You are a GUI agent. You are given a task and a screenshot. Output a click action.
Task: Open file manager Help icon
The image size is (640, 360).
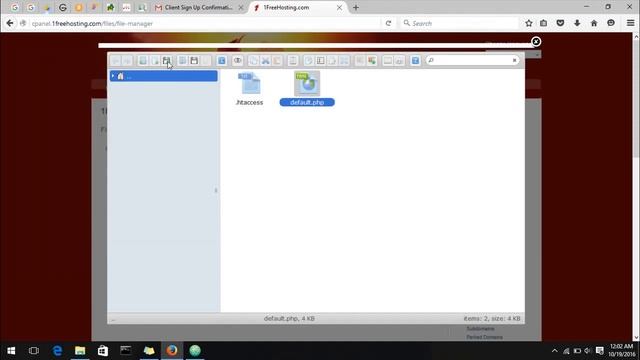415,61
